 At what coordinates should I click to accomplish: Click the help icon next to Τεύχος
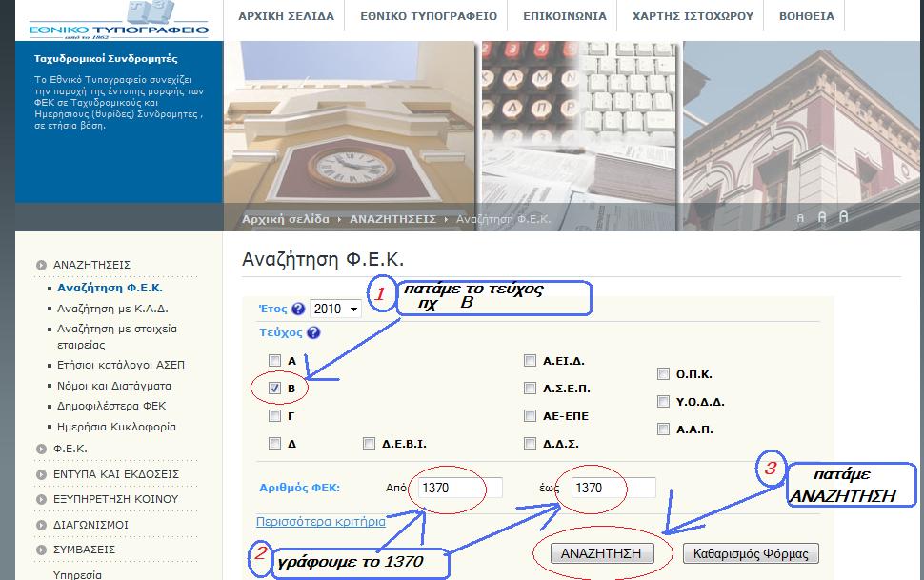pyautogui.click(x=313, y=333)
